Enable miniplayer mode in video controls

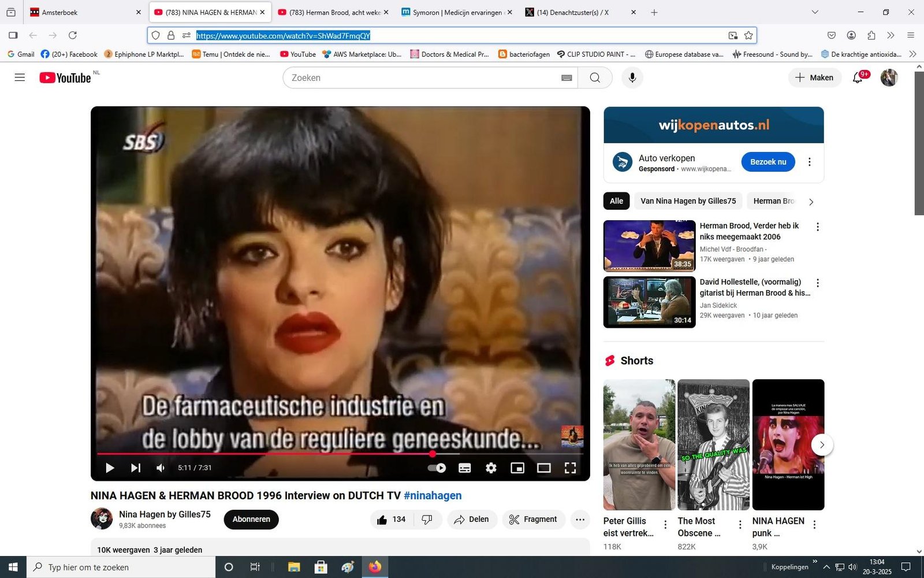[x=517, y=468]
